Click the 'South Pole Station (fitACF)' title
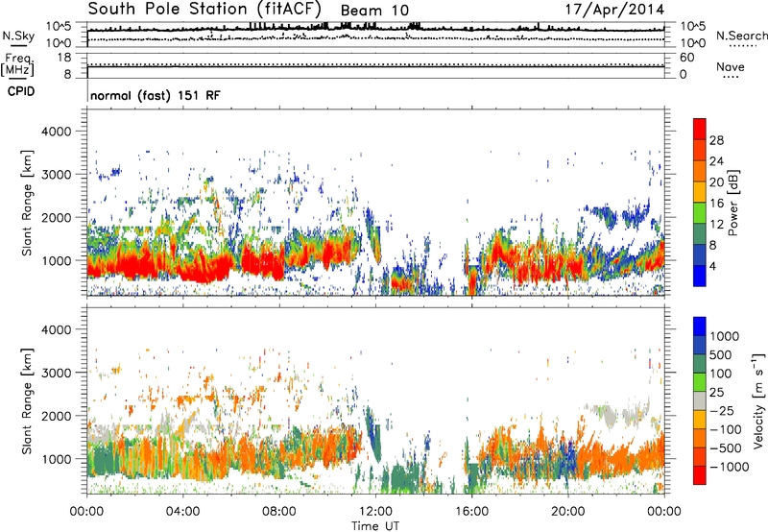The height and width of the screenshot is (532, 768). tap(204, 9)
